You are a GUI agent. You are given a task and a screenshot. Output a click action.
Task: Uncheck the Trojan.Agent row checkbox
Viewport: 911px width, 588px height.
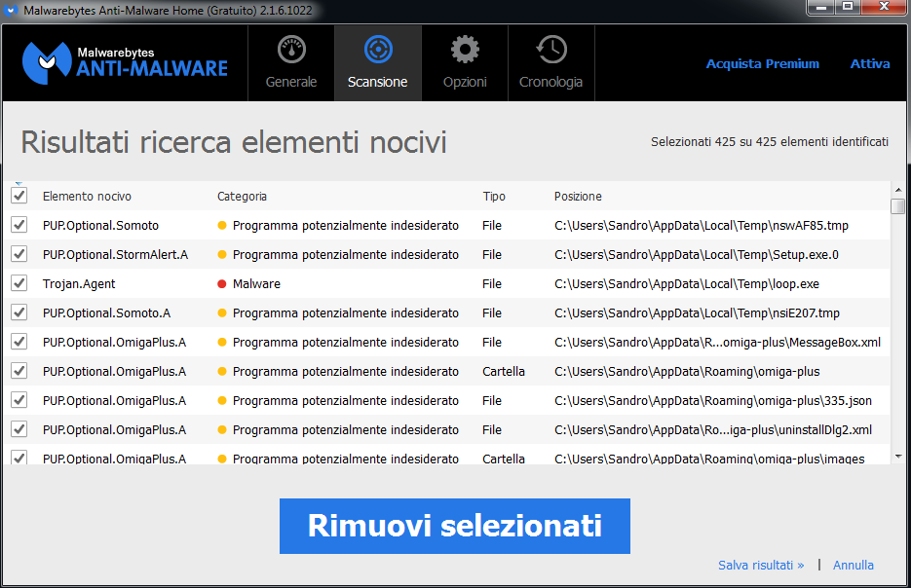coord(19,283)
